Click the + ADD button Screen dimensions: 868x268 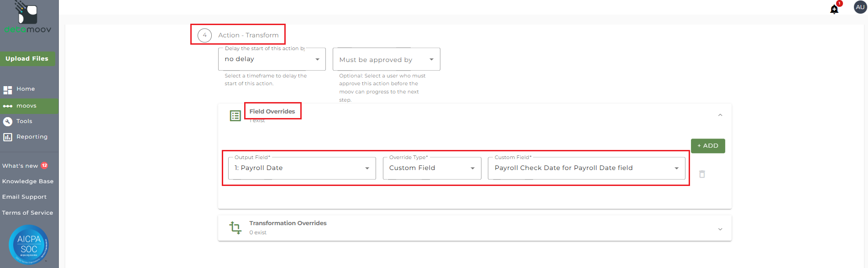click(707, 146)
